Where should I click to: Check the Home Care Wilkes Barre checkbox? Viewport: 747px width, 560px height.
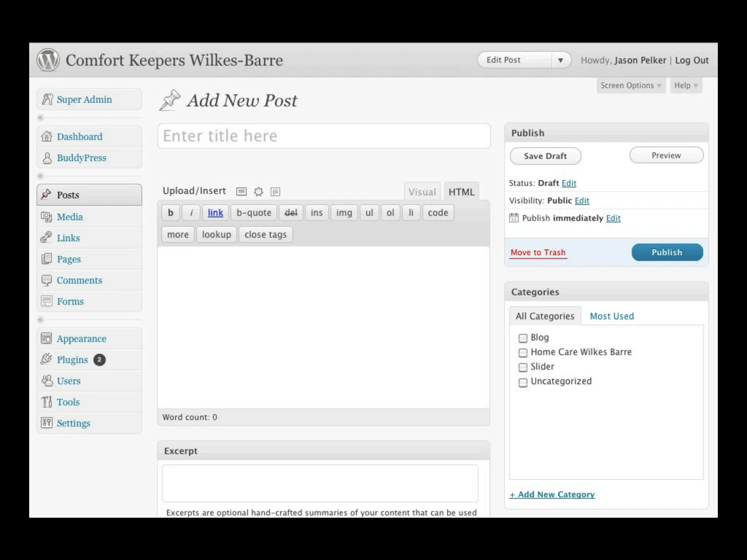click(x=523, y=353)
